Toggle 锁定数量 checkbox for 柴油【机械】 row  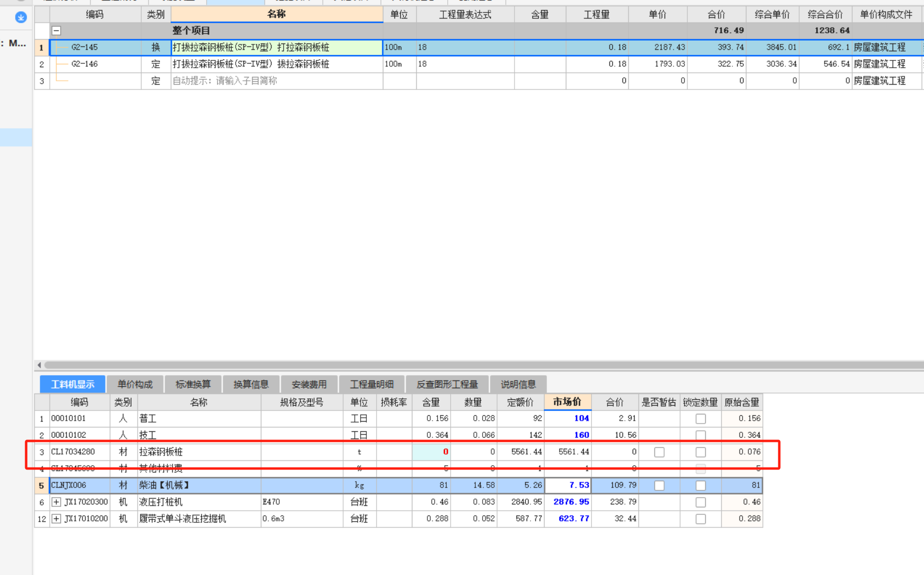tap(700, 485)
